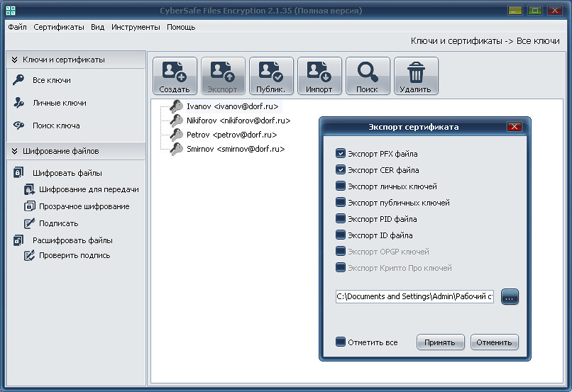Open the Файл menu
Image resolution: width=572 pixels, height=392 pixels.
coord(17,27)
